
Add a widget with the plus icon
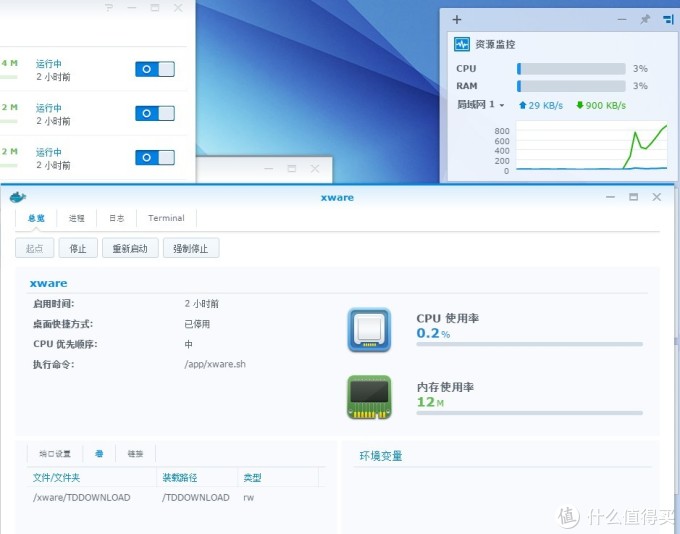pyautogui.click(x=457, y=20)
